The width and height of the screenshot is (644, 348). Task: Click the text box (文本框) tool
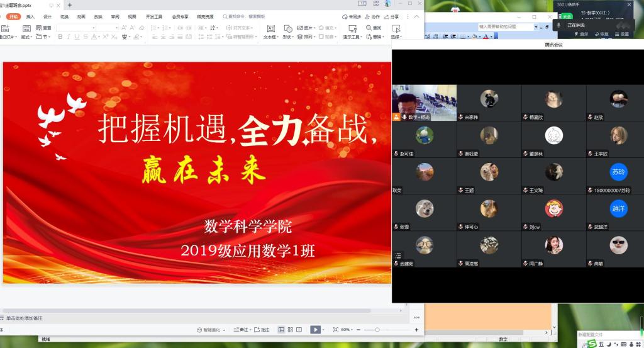point(271,29)
